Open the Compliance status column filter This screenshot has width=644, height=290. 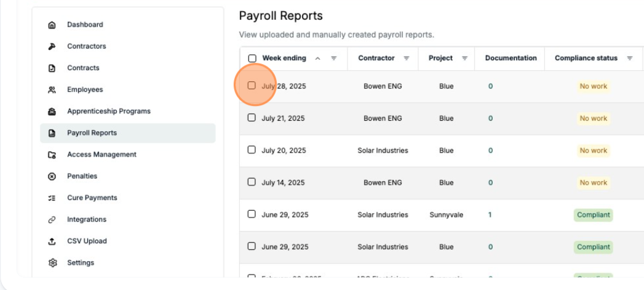(x=629, y=58)
